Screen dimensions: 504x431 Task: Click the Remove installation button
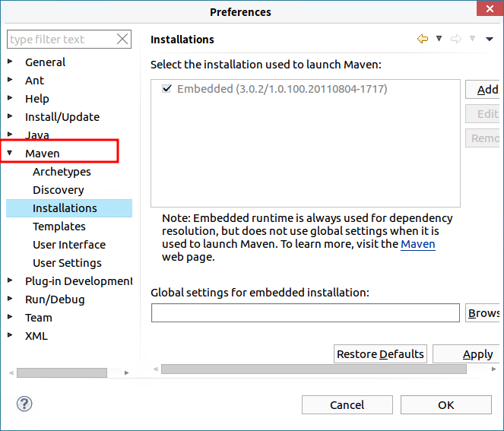[x=483, y=138]
